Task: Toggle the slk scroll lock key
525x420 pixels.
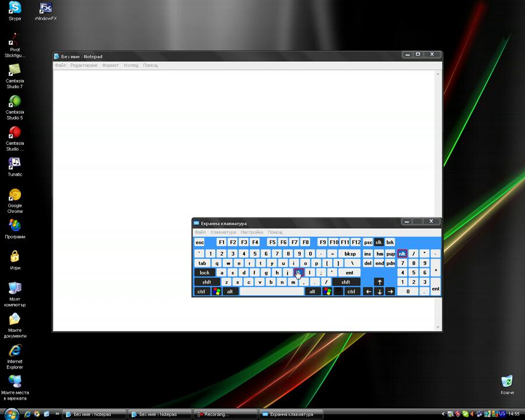Action: 379,242
